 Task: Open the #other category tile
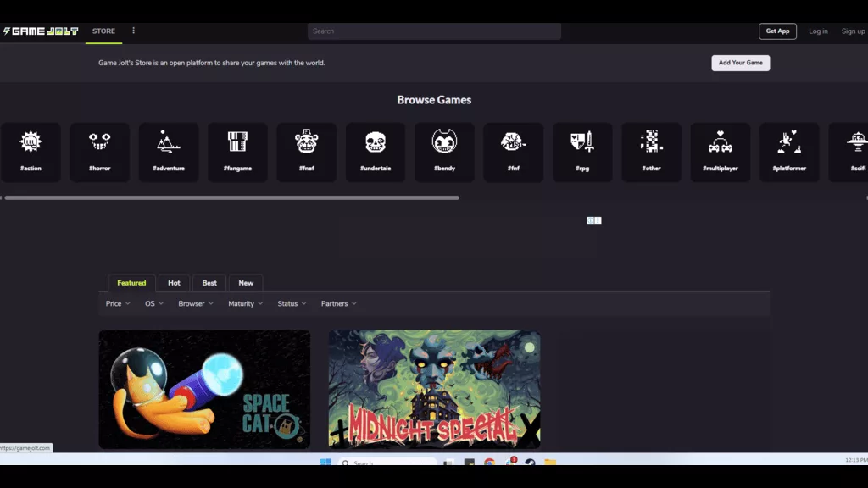pyautogui.click(x=652, y=152)
